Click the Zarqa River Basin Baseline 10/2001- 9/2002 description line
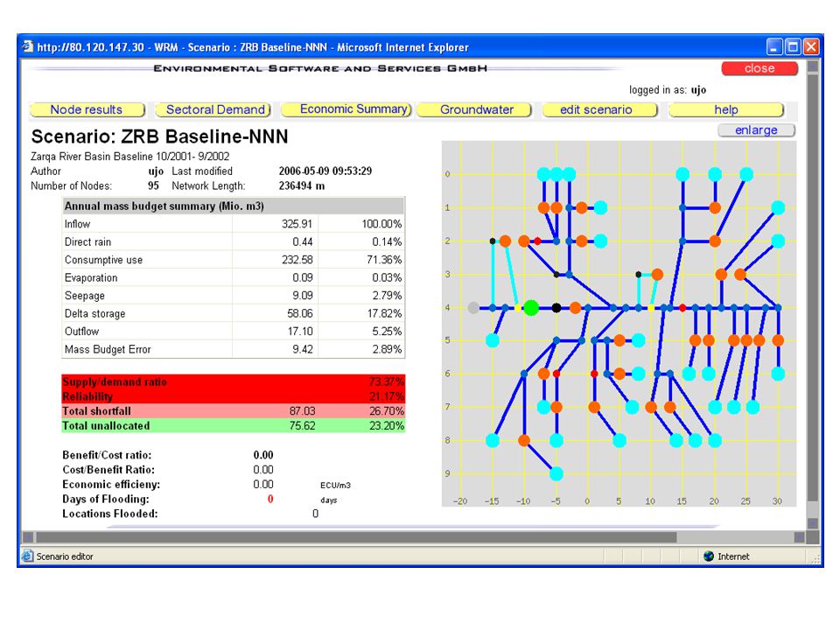840x630 pixels. click(x=130, y=157)
